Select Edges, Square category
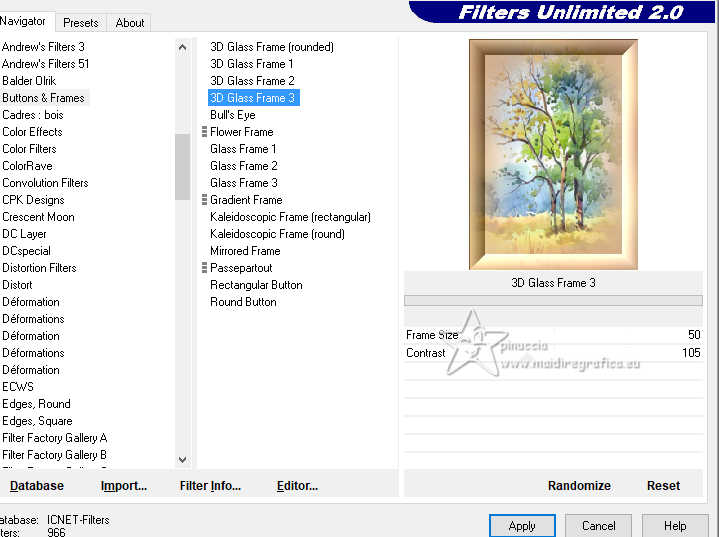This screenshot has height=537, width=719. tap(37, 421)
